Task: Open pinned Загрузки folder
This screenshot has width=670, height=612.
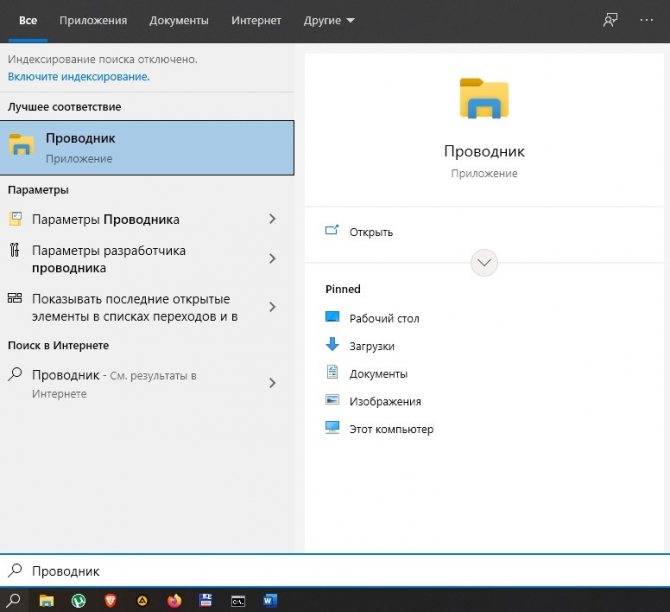Action: 372,346
